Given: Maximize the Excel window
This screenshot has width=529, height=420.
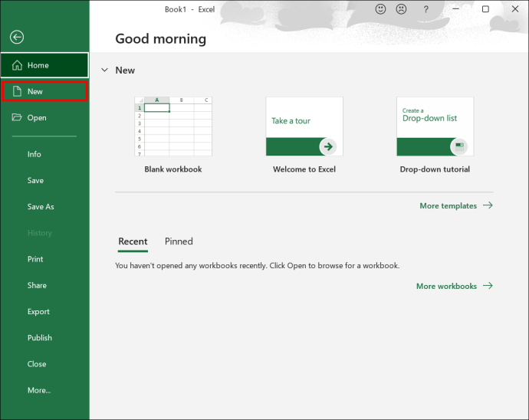Looking at the screenshot, I should [485, 9].
